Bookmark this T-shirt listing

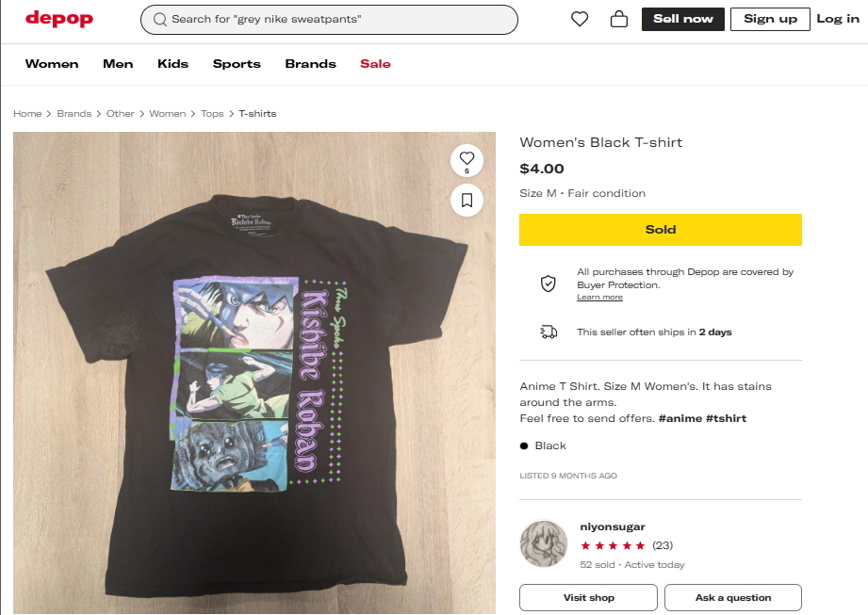point(467,200)
